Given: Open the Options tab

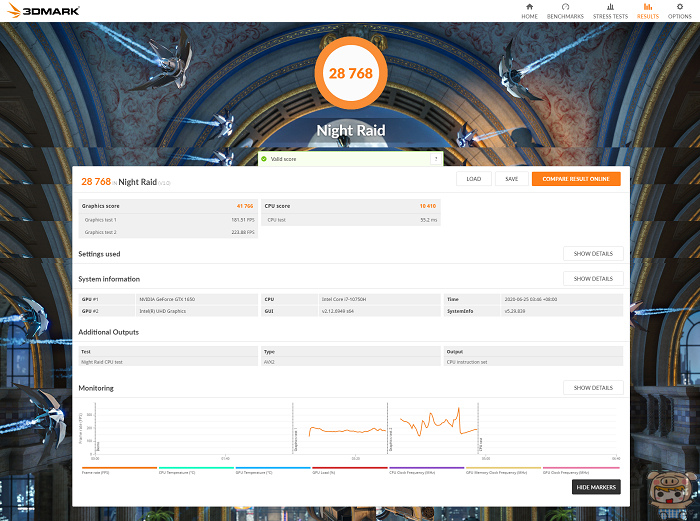Looking at the screenshot, I should 679,11.
